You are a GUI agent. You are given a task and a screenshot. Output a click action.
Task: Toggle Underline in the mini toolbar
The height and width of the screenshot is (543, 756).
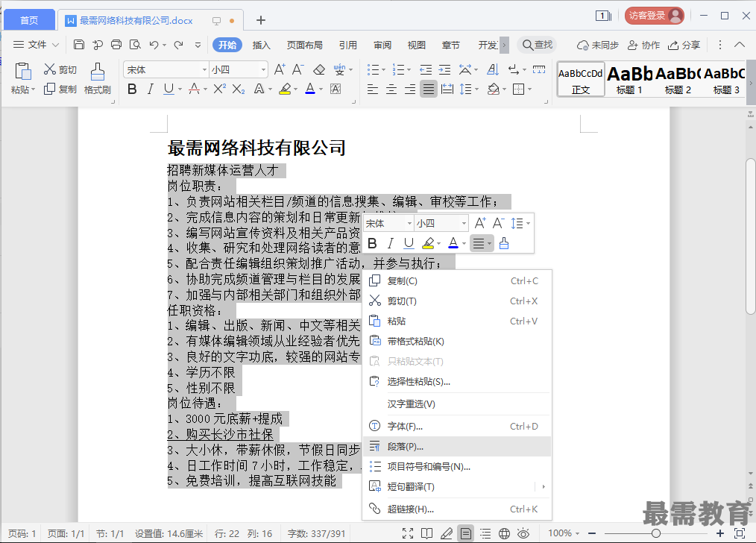409,243
